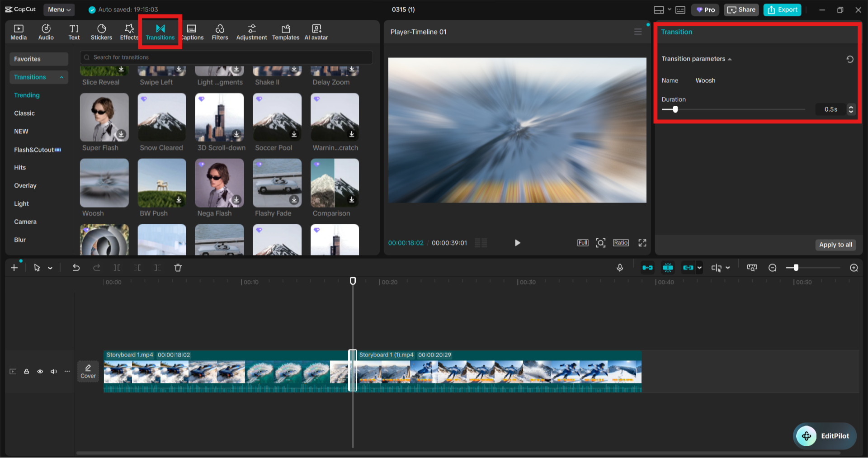Select the Split clip icon
868x458 pixels.
click(117, 267)
